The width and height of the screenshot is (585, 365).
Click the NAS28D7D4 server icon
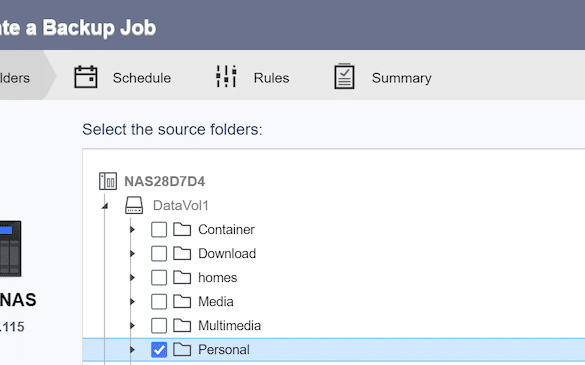coord(108,181)
